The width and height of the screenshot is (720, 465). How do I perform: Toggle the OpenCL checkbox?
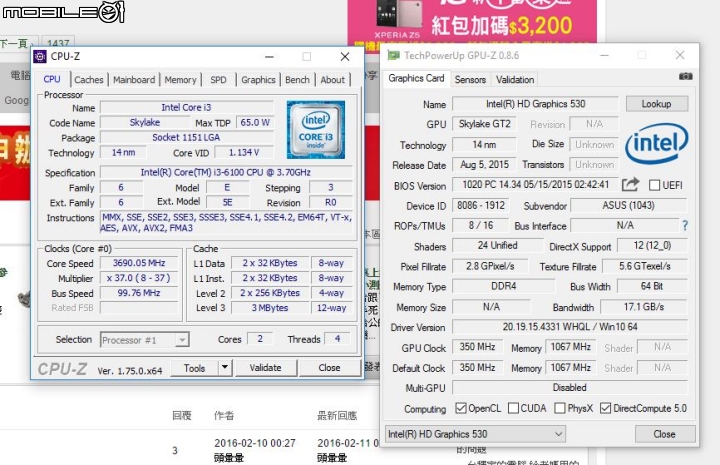point(461,408)
